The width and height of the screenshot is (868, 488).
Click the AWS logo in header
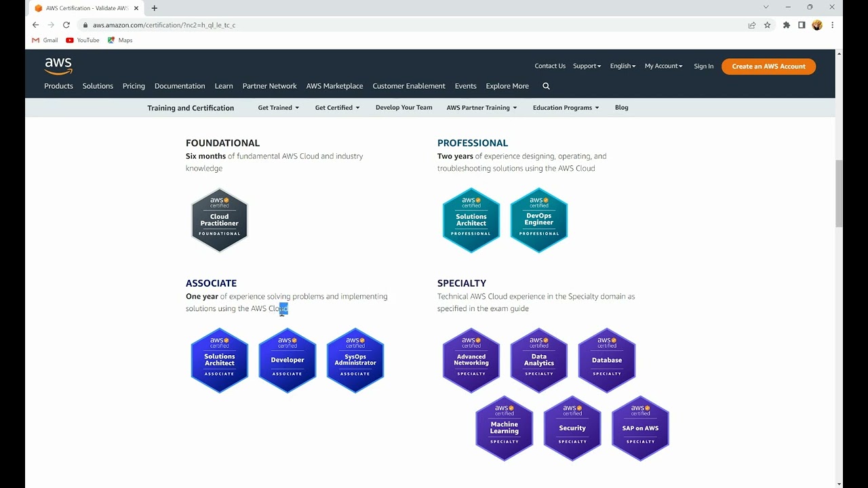coord(58,66)
